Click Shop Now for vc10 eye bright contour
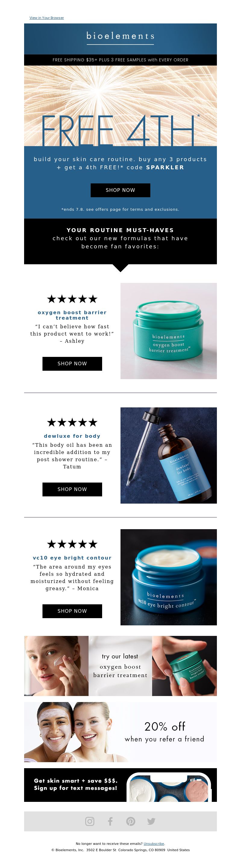This screenshot has height=868, width=241. (x=72, y=611)
